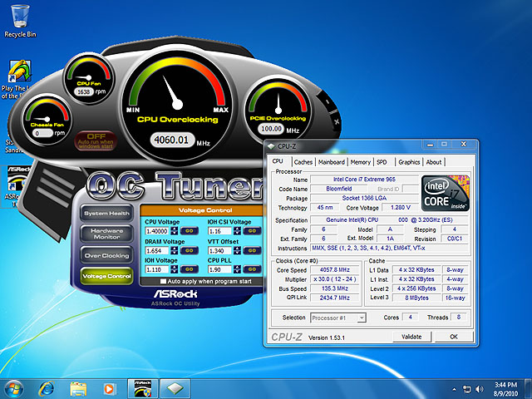Click PCIE frequency readout 100.00
Viewport: 532px width, 399px height.
click(271, 129)
